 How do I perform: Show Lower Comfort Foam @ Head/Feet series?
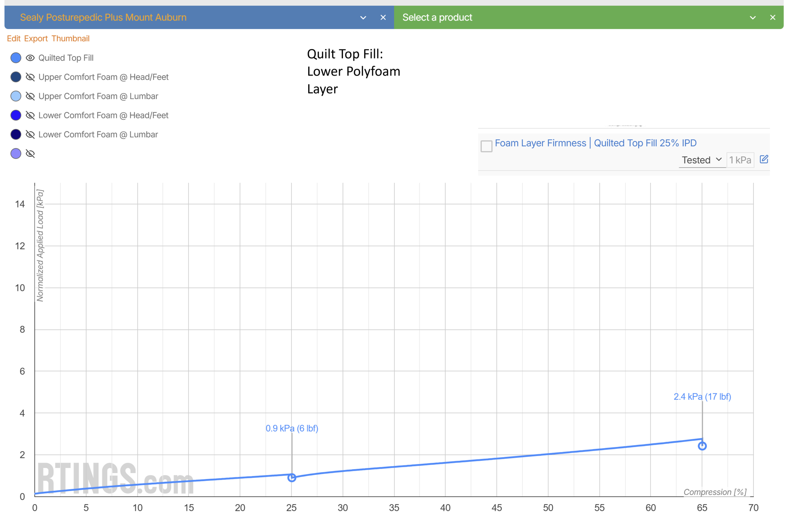(30, 115)
